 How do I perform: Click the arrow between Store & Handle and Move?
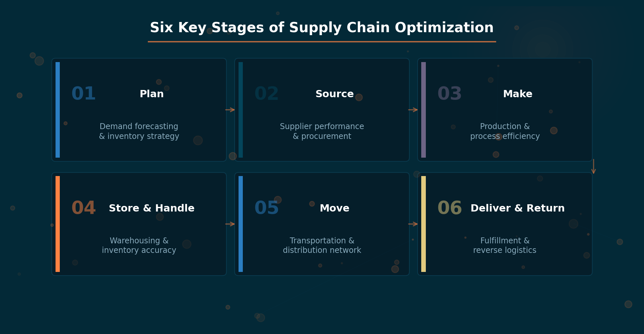point(230,224)
